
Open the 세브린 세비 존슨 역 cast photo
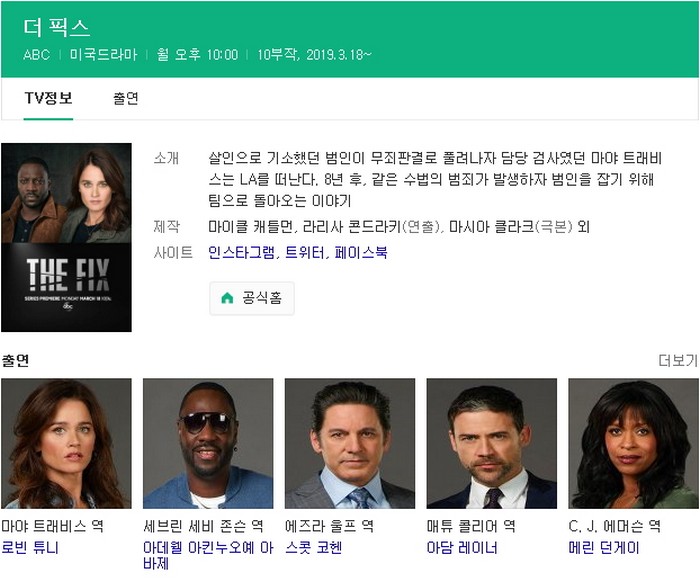coord(208,443)
